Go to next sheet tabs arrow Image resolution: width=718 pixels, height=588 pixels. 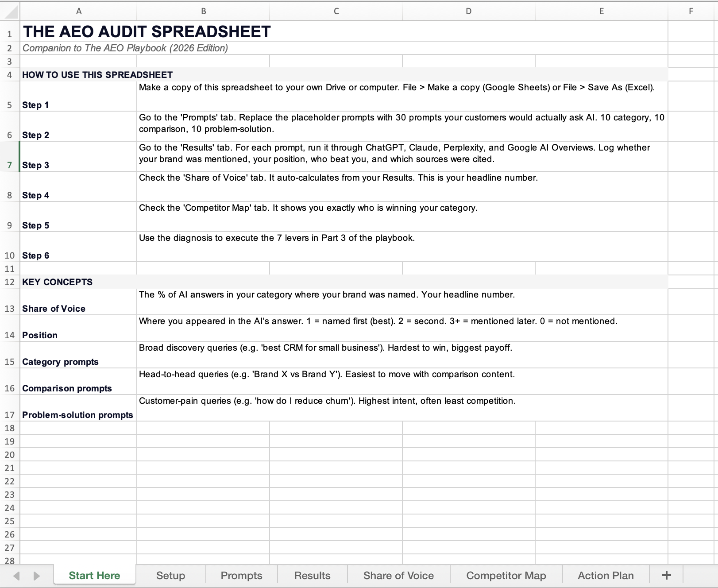click(37, 576)
